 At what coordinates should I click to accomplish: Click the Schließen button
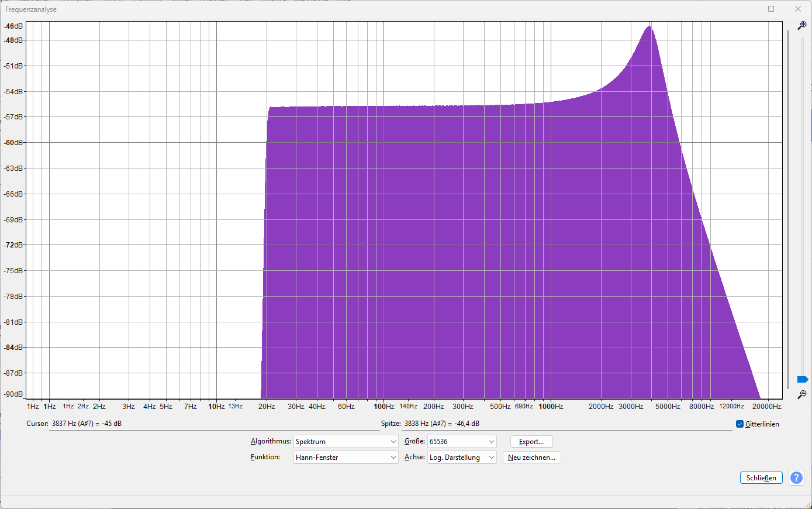point(761,478)
